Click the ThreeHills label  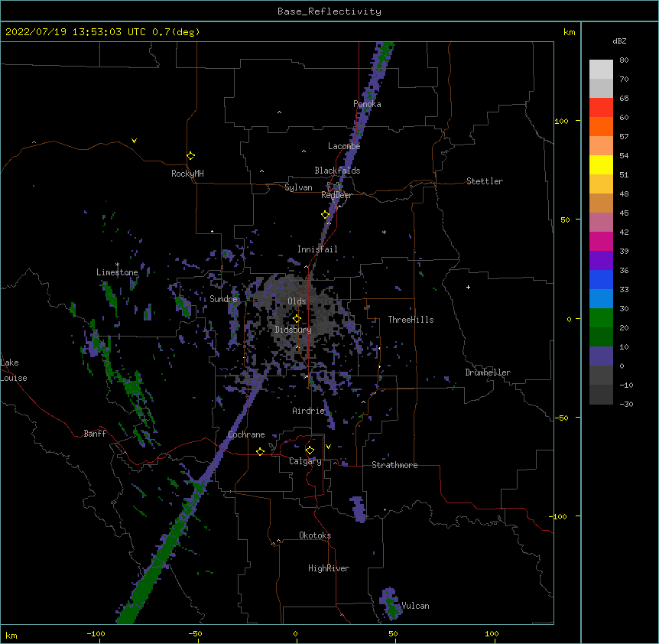click(x=411, y=320)
